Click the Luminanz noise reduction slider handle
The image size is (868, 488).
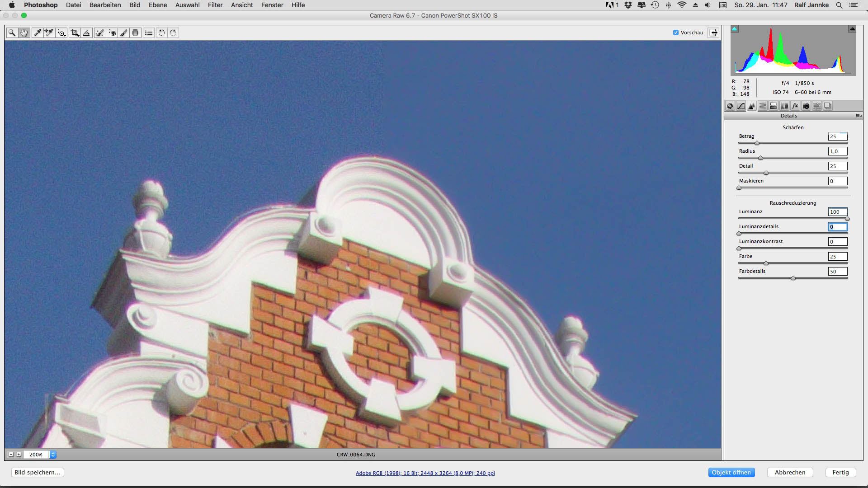pyautogui.click(x=847, y=219)
